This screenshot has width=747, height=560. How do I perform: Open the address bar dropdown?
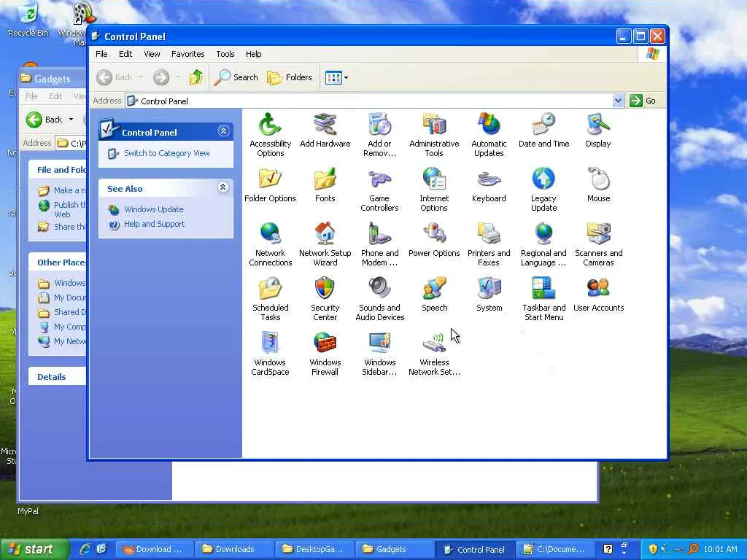point(618,101)
